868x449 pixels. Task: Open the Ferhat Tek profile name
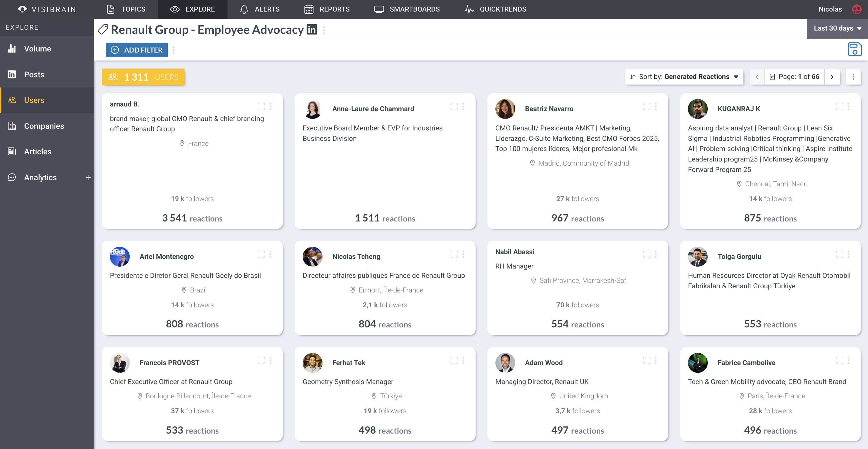coord(349,363)
